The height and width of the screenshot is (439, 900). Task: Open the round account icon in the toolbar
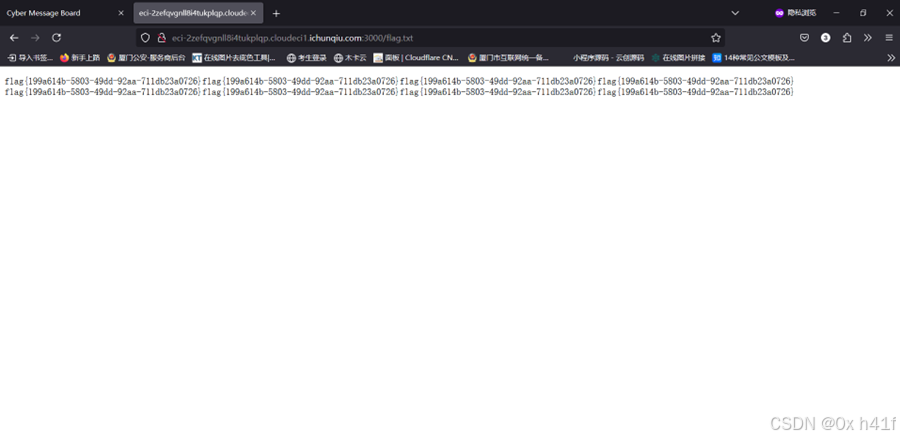825,38
